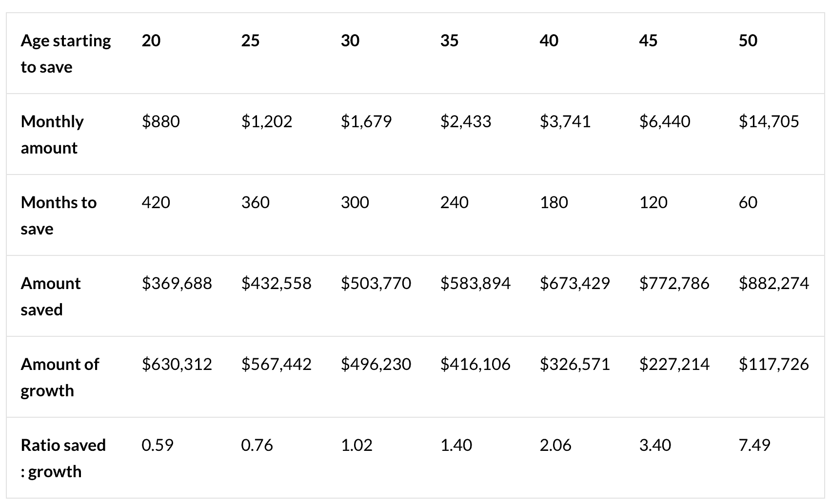831x504 pixels.
Task: Select the $14,705 monthly amount cell
Action: pyautogui.click(x=769, y=121)
